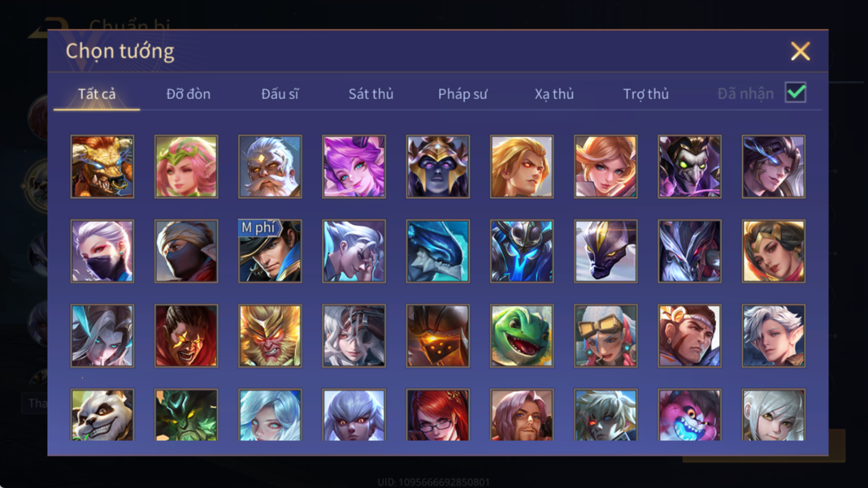
Task: Select the orange beast hero with horns
Action: (102, 167)
